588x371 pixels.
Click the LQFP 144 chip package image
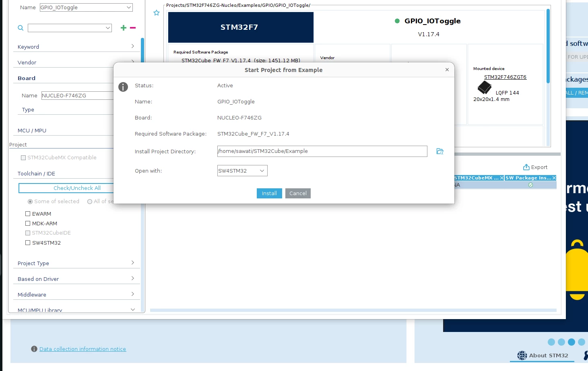[484, 87]
